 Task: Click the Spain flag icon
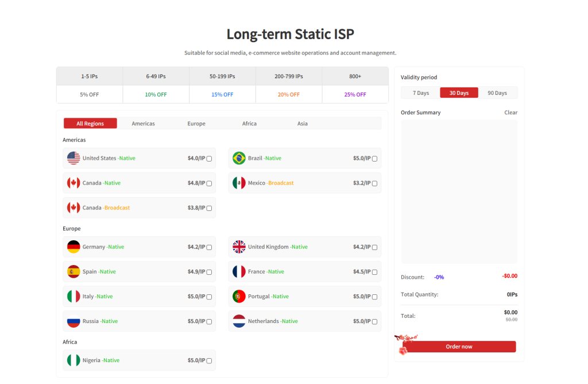(73, 271)
